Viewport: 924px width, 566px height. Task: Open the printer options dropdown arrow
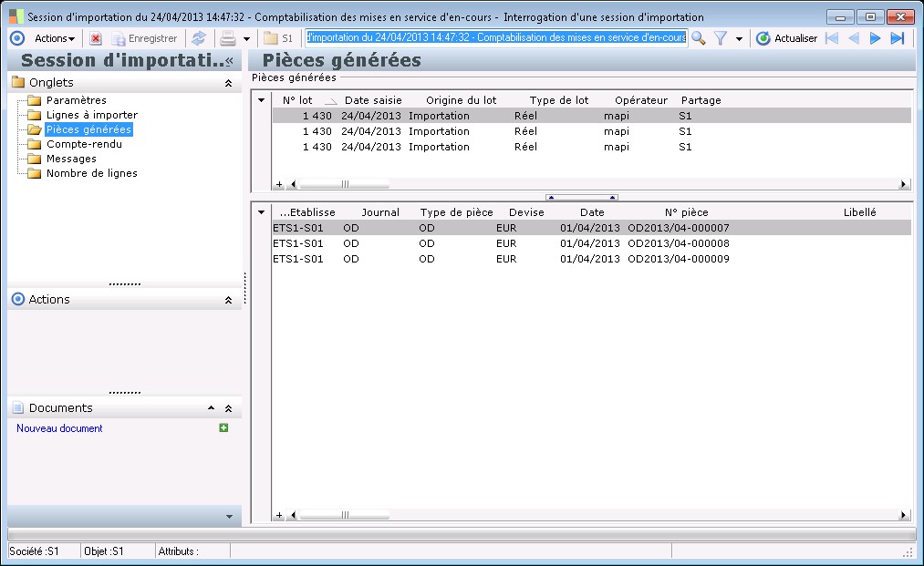pyautogui.click(x=246, y=39)
